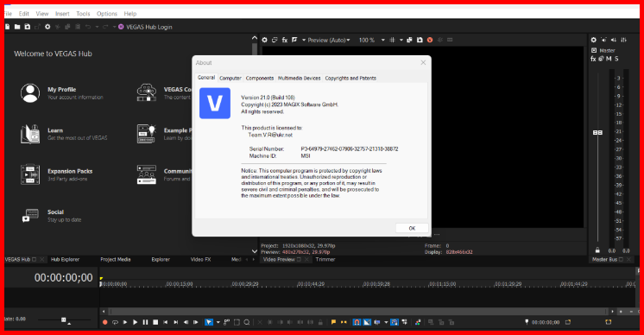644x335 pixels.
Task: Mute the Master bus with M button
Action: click(x=609, y=59)
